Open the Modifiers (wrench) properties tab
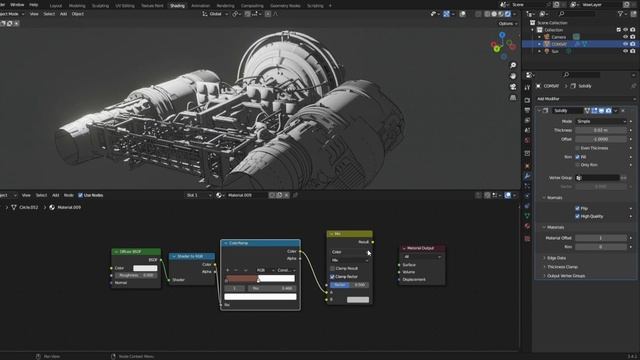Viewport: 640px width, 360px height. 527,176
